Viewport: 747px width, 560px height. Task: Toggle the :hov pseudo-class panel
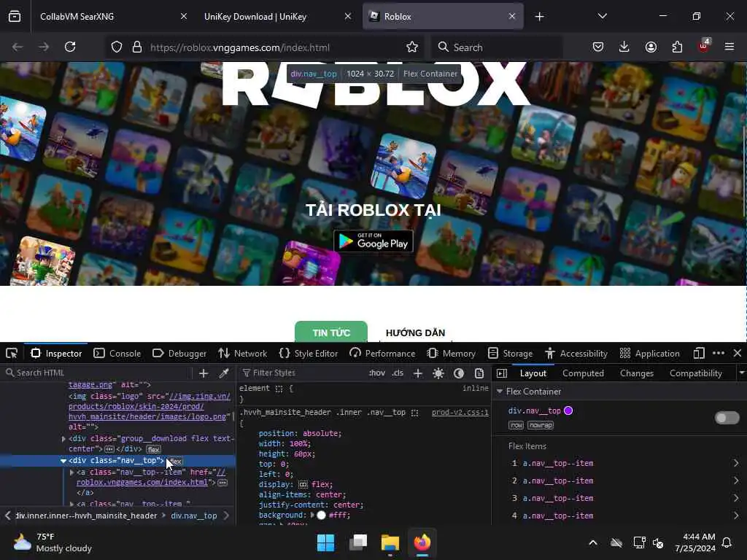(x=377, y=373)
